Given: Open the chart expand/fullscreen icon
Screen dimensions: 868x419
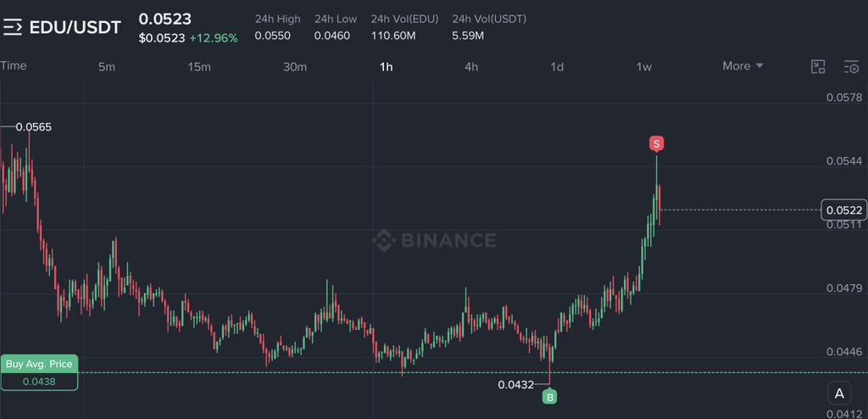Looking at the screenshot, I should 818,66.
